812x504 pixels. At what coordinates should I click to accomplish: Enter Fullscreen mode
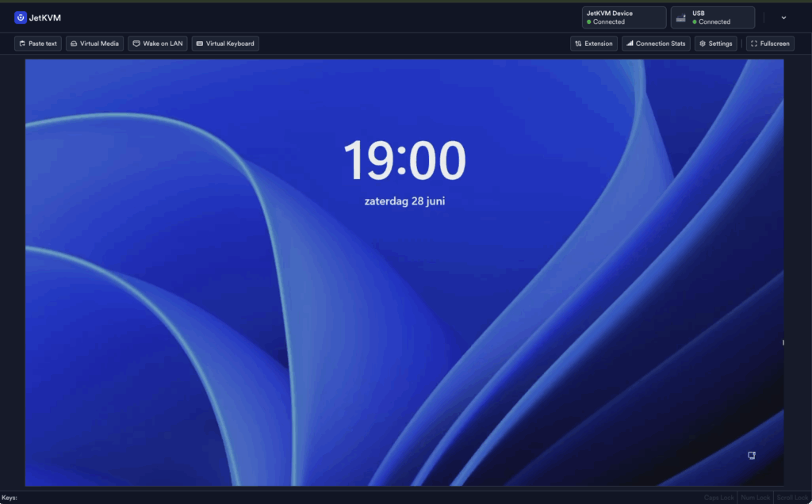(x=770, y=44)
